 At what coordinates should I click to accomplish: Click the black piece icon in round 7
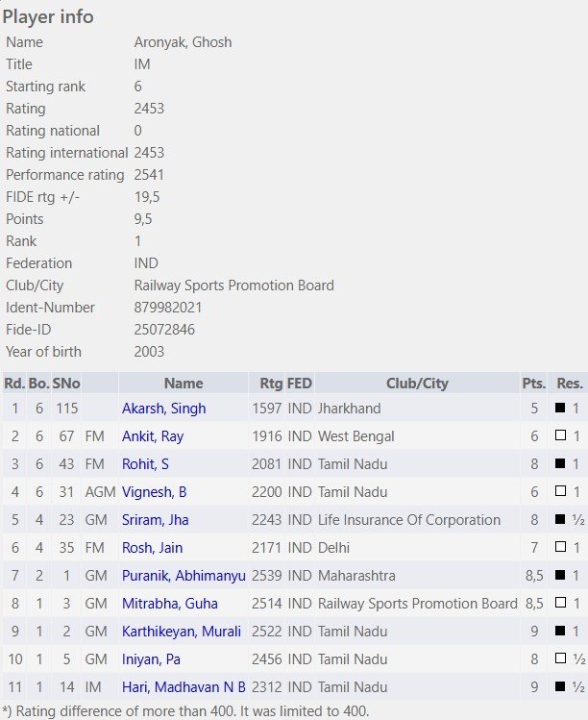560,575
